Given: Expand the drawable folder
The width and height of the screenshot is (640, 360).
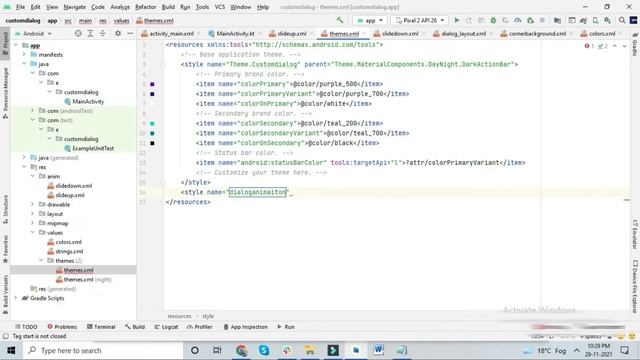Looking at the screenshot, I should coord(33,204).
